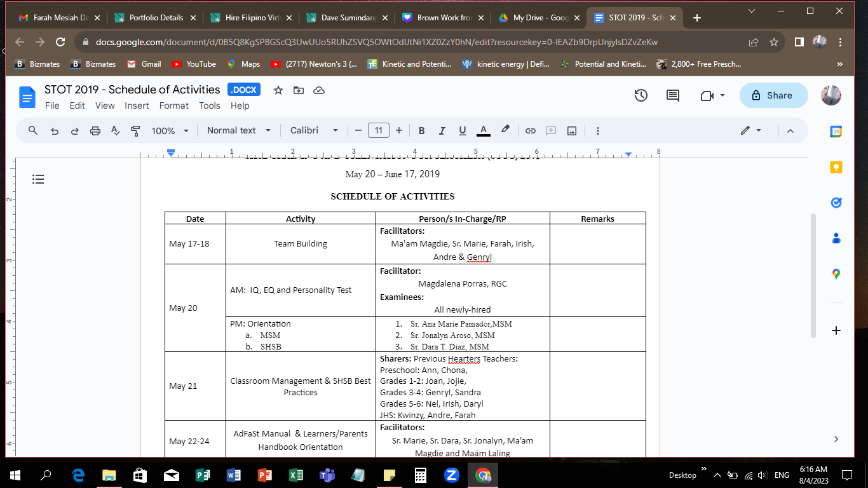Open the Normal text style dropdown
This screenshot has width=868, height=488.
239,130
